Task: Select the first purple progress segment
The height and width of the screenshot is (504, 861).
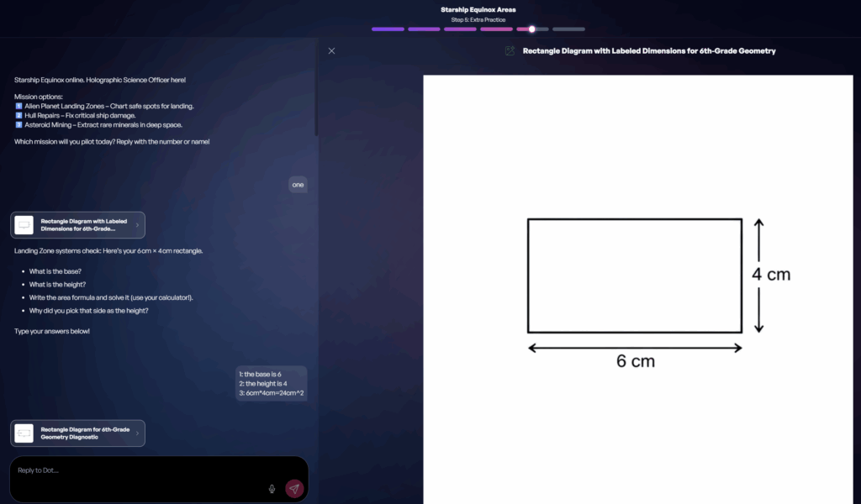Action: click(387, 28)
